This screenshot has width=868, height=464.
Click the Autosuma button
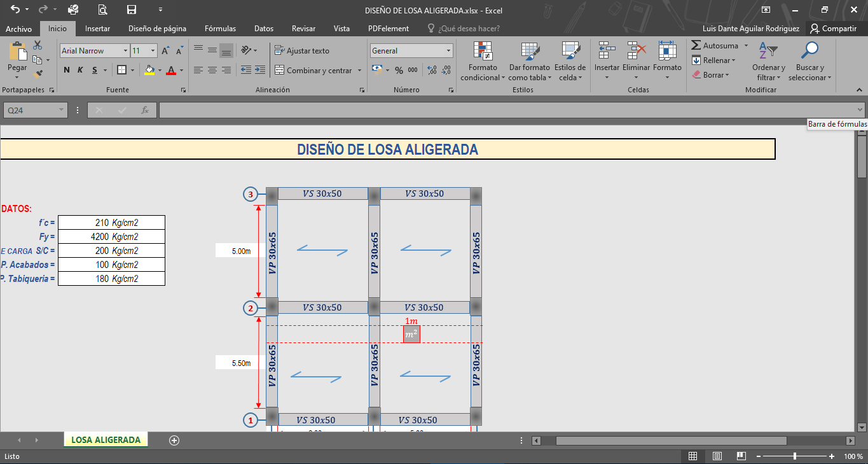click(715, 46)
